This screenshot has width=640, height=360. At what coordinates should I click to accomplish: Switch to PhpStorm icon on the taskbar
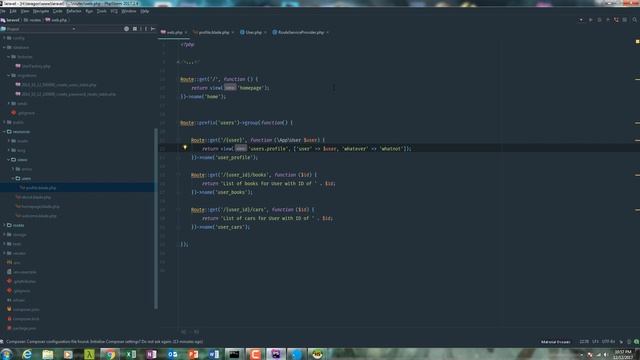point(276,354)
